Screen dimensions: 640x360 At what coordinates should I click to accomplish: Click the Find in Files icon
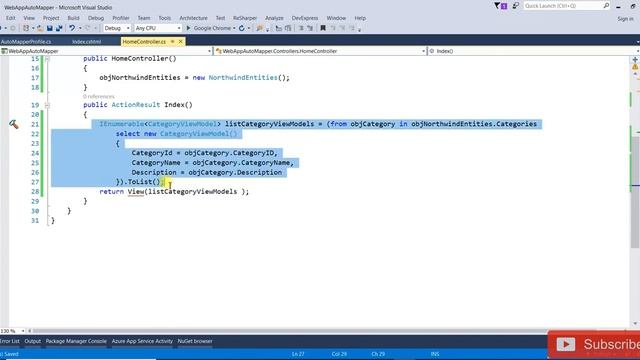pos(259,28)
